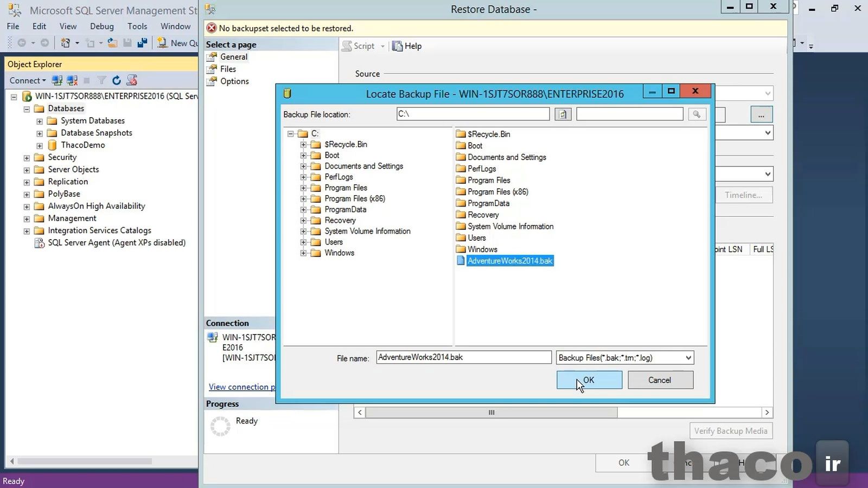Click Help in Restore Database toolbar
The width and height of the screenshot is (868, 488).
(407, 46)
